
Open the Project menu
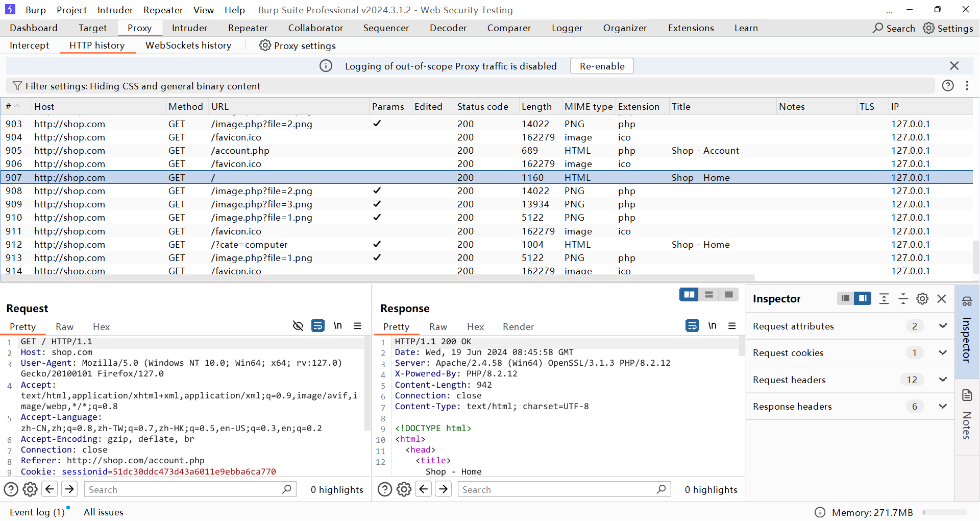71,10
